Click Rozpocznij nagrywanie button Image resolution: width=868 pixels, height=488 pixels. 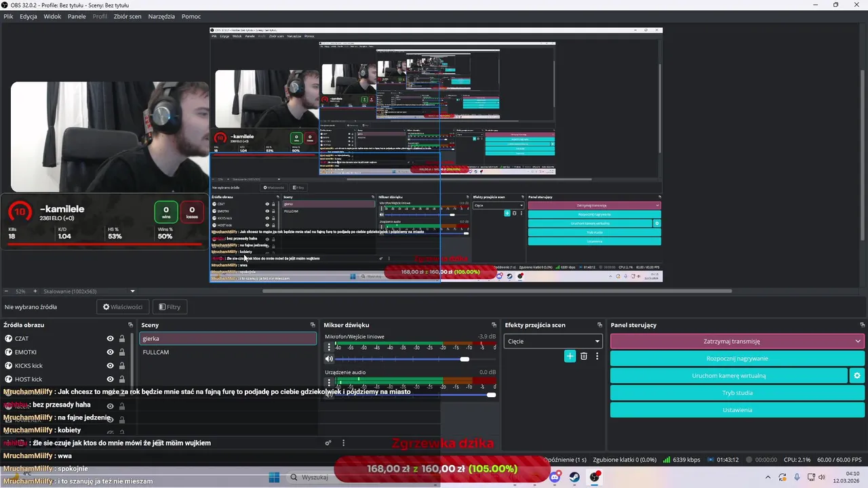pos(737,359)
